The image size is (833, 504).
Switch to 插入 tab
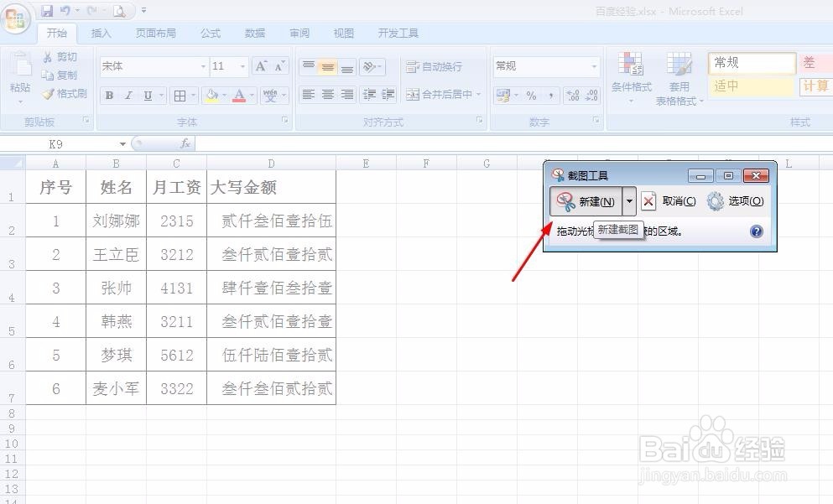101,33
